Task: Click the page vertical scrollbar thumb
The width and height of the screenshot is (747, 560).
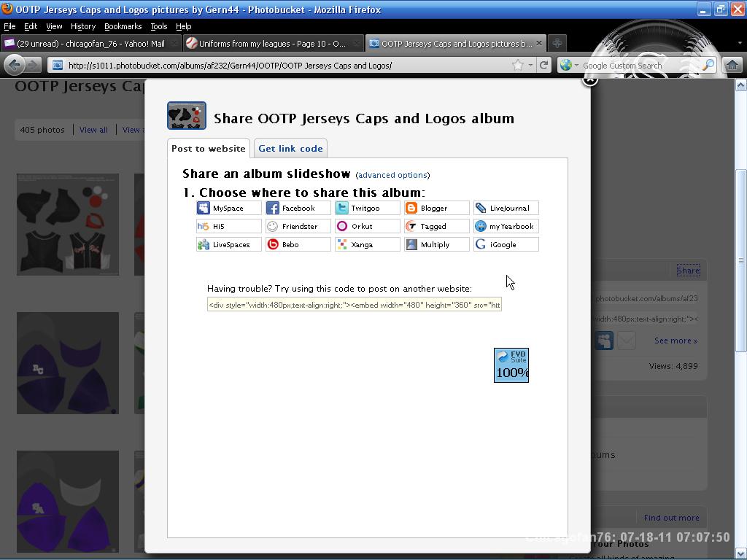Action: tap(741, 261)
